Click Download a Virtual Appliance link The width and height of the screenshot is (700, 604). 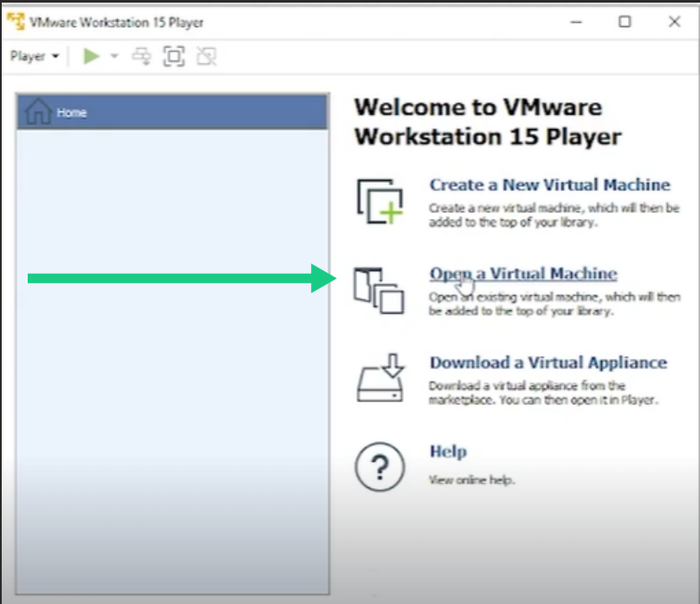tap(548, 362)
